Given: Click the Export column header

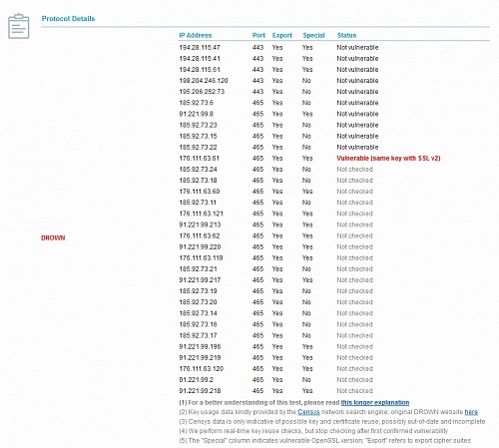Looking at the screenshot, I should coord(282,35).
